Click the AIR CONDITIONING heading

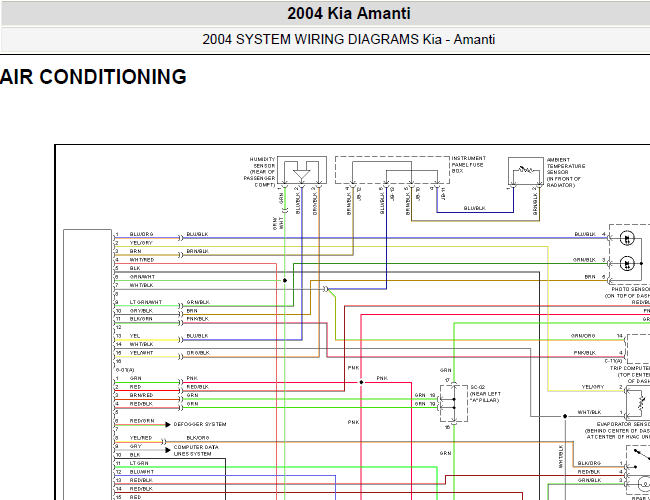[x=93, y=77]
